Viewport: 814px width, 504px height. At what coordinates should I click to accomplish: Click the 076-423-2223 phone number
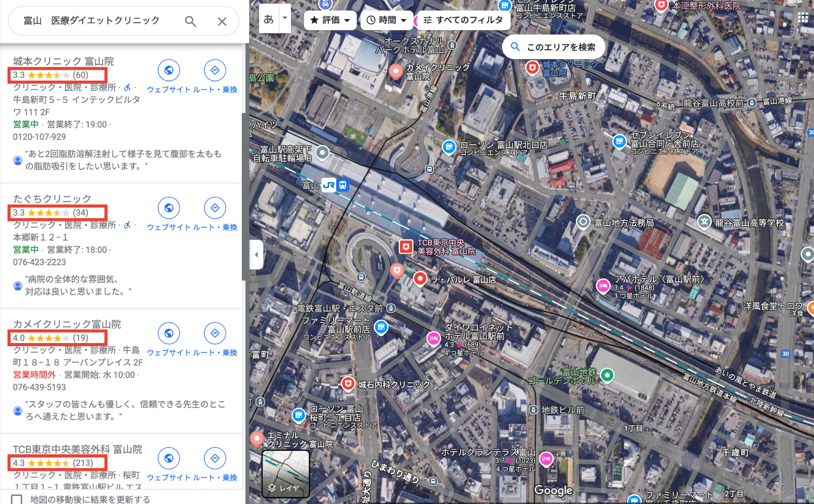click(x=39, y=262)
